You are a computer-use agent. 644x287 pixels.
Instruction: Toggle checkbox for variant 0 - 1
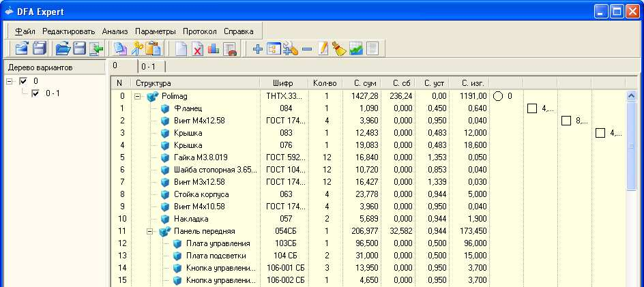pos(35,93)
